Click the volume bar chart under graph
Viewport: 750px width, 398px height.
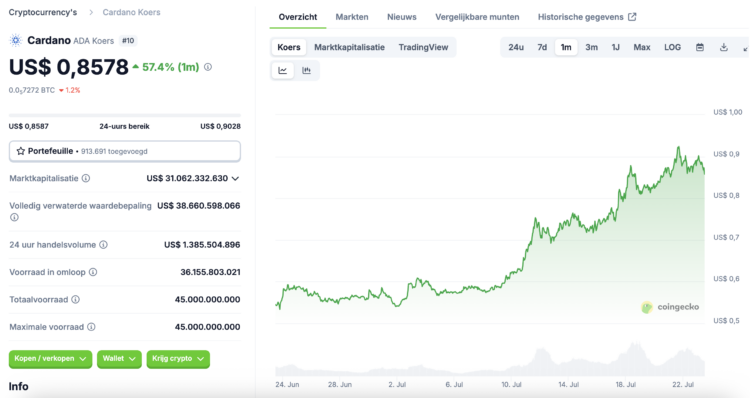pyautogui.click(x=490, y=360)
